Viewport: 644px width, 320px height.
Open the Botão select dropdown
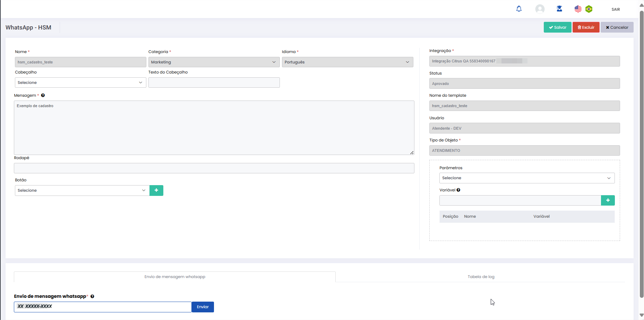coord(82,190)
